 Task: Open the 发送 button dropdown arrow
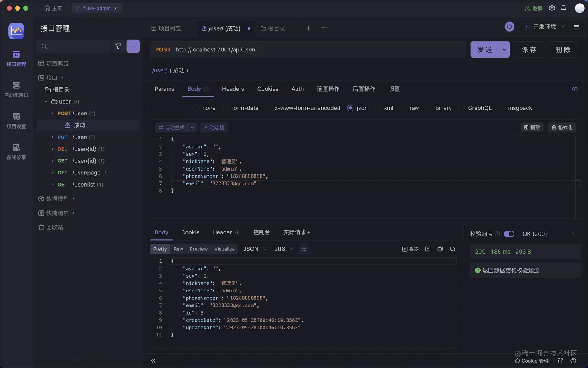click(x=504, y=49)
